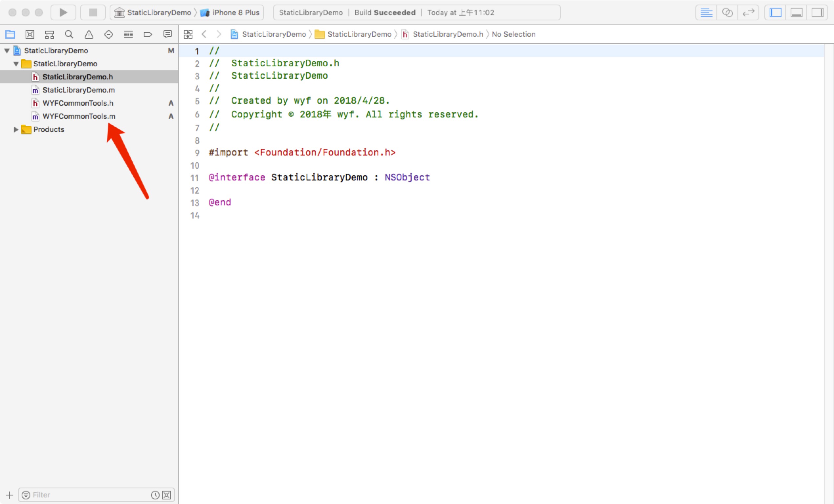Toggle the bottom debug area visibility
The width and height of the screenshot is (834, 504).
coord(796,12)
